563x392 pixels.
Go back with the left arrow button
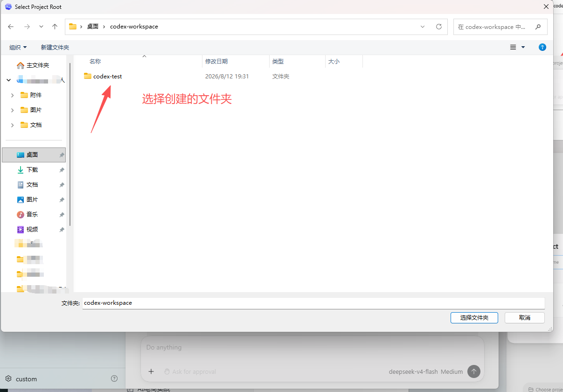[x=11, y=27]
